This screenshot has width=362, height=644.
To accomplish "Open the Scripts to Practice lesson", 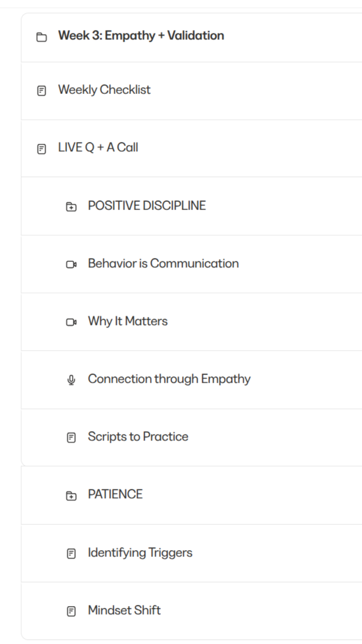I will pyautogui.click(x=138, y=436).
